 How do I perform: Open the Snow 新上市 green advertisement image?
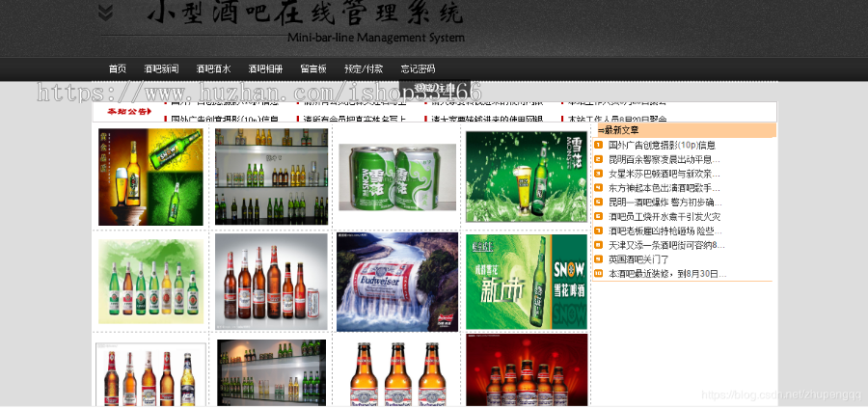pos(527,282)
